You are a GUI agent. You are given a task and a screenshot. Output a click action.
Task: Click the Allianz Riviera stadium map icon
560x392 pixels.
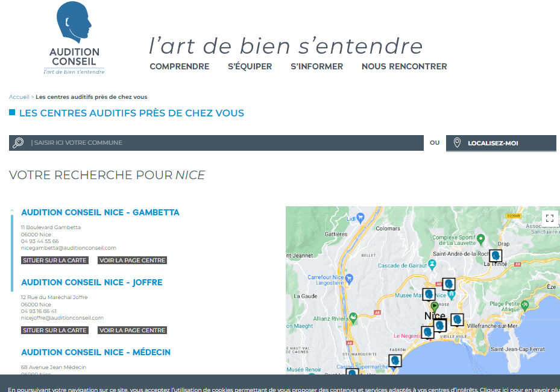click(353, 317)
